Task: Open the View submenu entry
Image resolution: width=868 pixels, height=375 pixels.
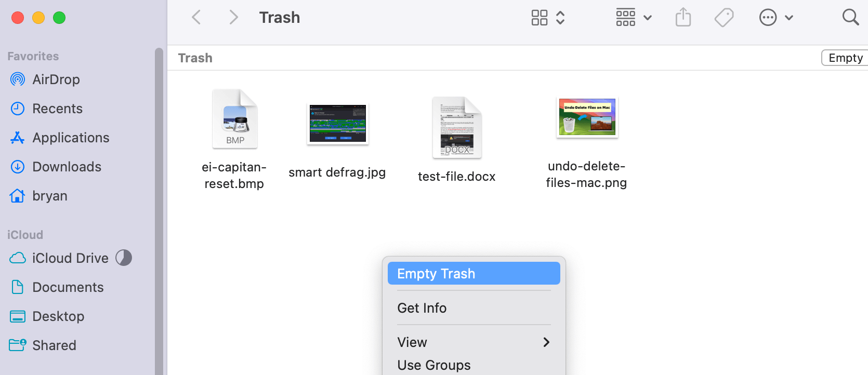Action: point(474,342)
